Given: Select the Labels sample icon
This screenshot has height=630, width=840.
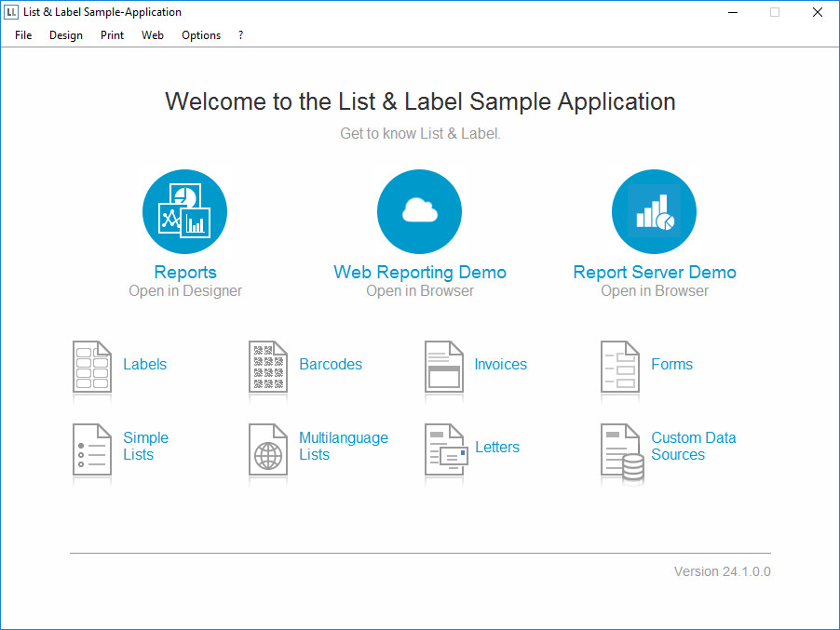Looking at the screenshot, I should (x=91, y=369).
